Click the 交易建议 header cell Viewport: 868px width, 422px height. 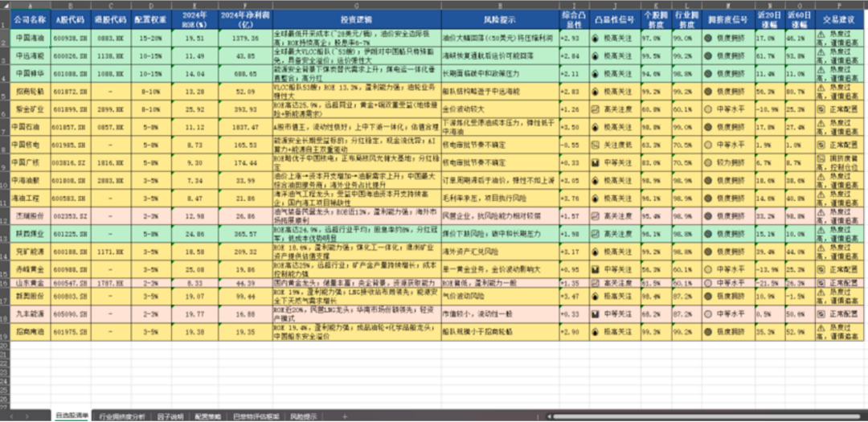(838, 19)
